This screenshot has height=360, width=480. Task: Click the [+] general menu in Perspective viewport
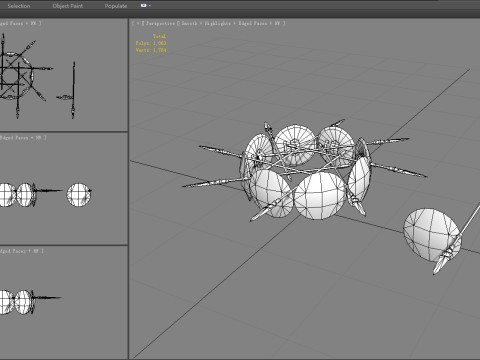[138, 23]
